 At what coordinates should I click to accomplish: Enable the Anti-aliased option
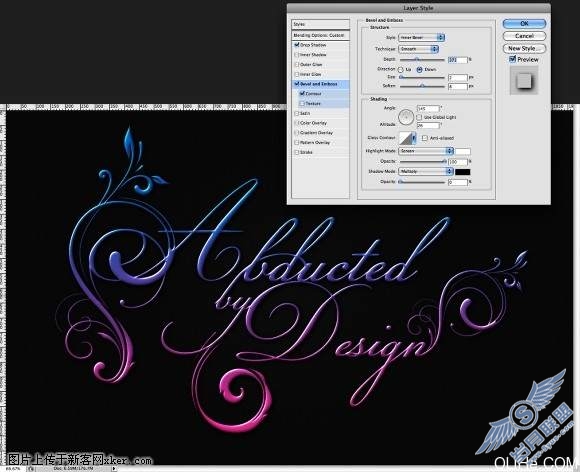(425, 138)
